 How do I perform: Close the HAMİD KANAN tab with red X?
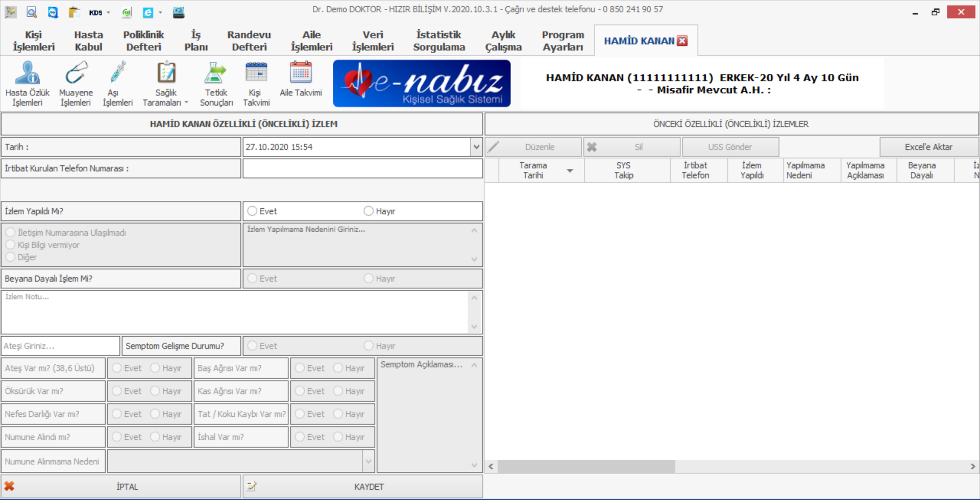(x=682, y=41)
